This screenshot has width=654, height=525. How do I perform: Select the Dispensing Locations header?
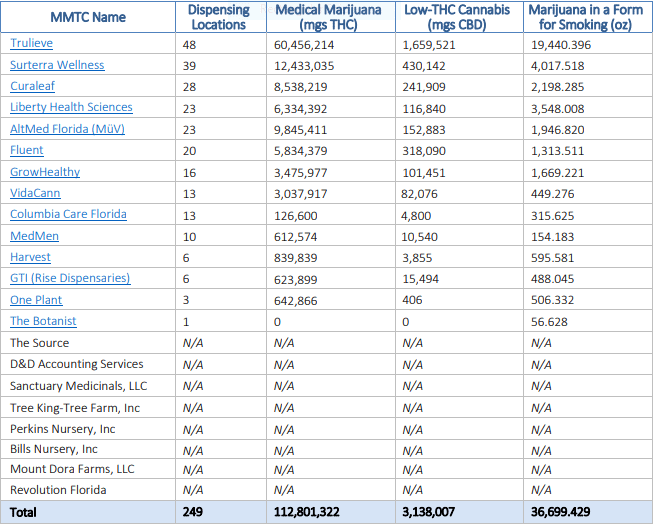tap(219, 17)
